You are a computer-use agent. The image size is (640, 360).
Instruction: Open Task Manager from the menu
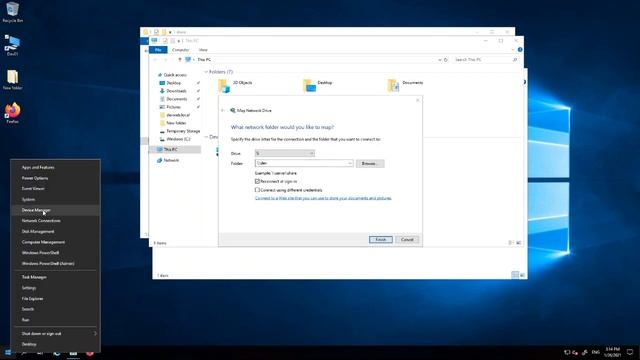(x=55, y=277)
